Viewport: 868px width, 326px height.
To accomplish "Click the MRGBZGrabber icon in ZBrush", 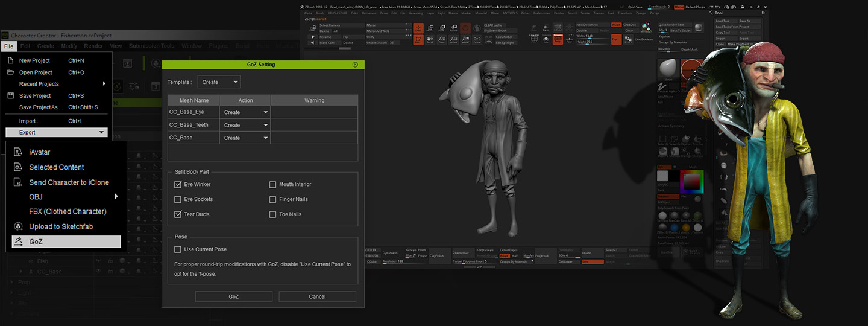I will tap(646, 27).
